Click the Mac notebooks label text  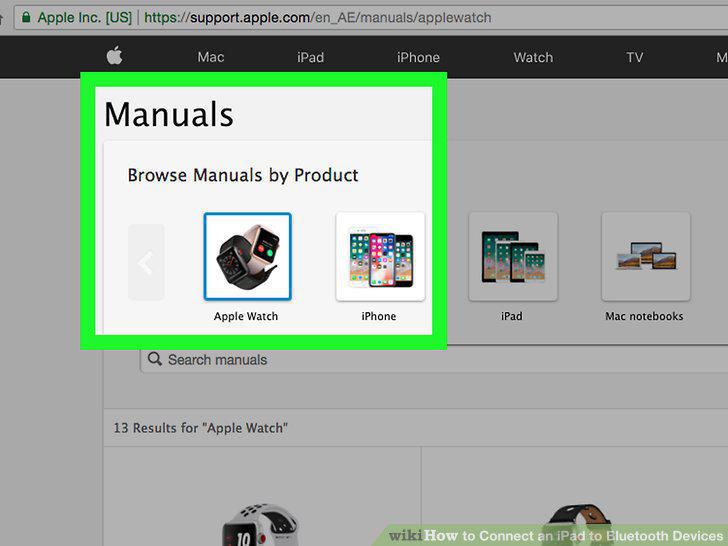(644, 316)
